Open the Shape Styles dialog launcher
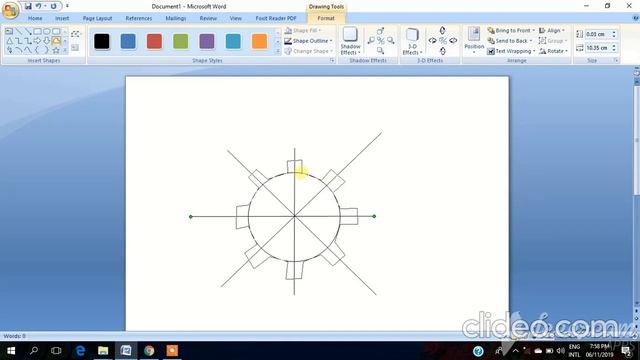640x360 pixels. click(332, 60)
